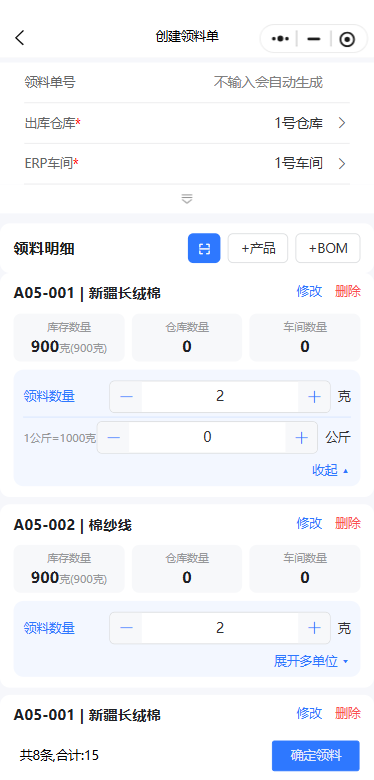
Task: Go back using the top-left arrow
Action: click(x=19, y=38)
